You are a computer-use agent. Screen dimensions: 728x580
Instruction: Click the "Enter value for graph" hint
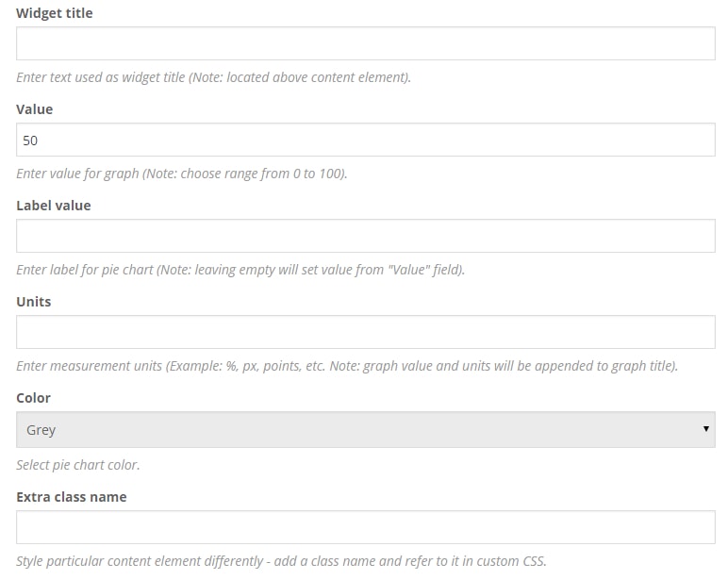pos(182,174)
